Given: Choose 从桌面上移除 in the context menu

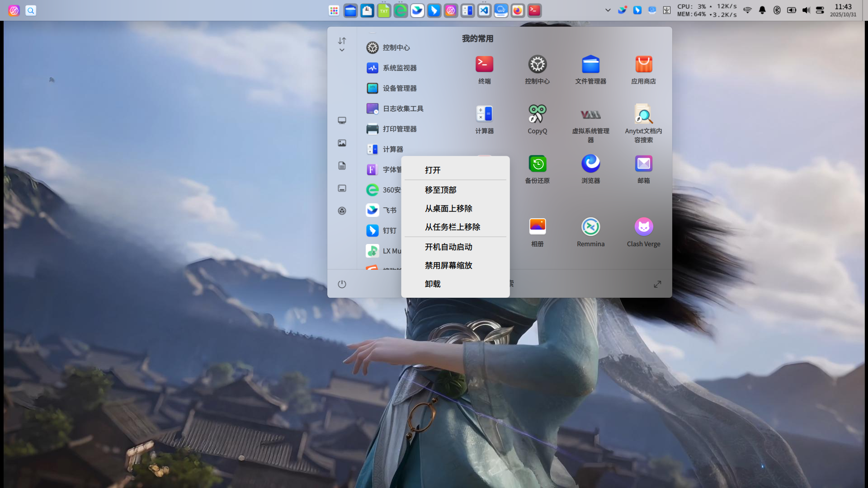Looking at the screenshot, I should [x=455, y=208].
